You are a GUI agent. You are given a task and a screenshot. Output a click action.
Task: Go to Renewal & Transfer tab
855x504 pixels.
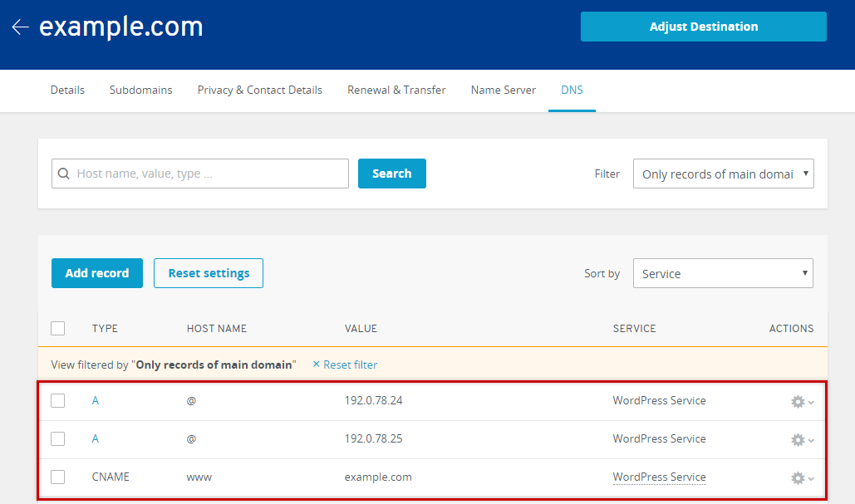[396, 90]
